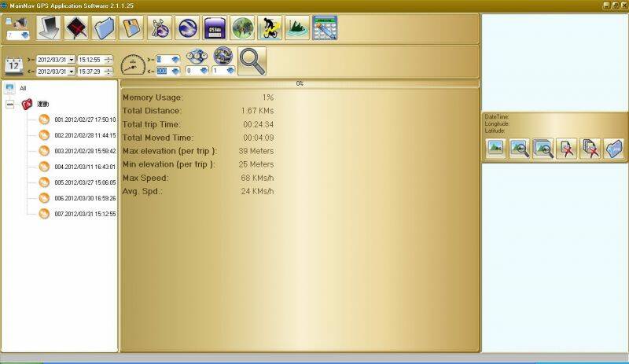
Task: Click the green globe map icon
Action: coord(242,28)
